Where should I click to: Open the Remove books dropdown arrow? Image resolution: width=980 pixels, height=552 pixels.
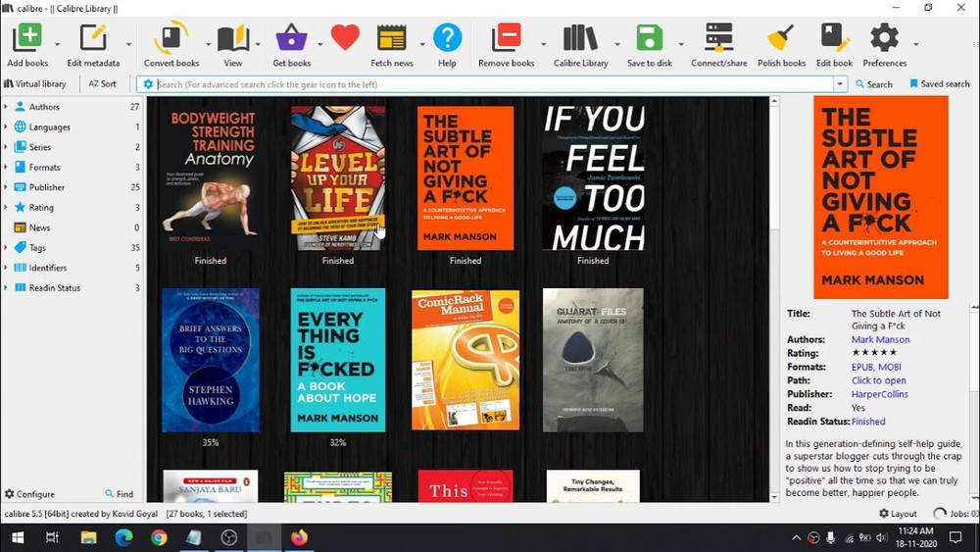pyautogui.click(x=543, y=44)
